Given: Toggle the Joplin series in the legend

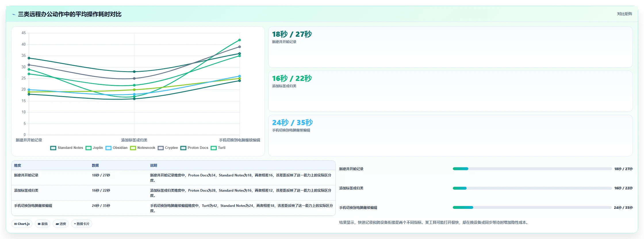Looking at the screenshot, I should pyautogui.click(x=94, y=148).
